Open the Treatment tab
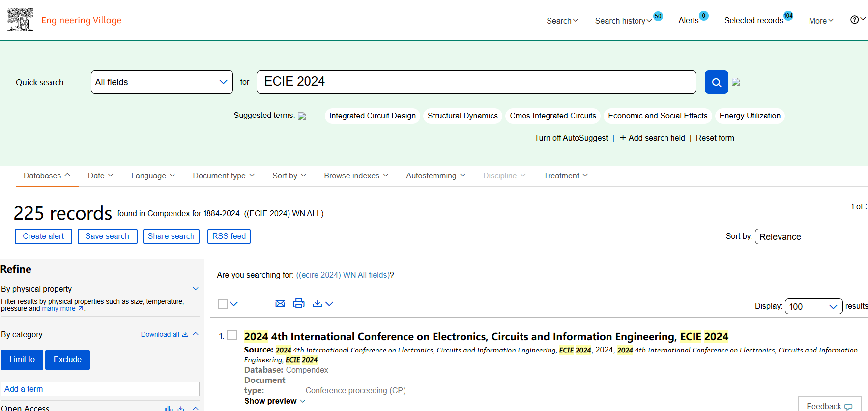The image size is (868, 411). pyautogui.click(x=566, y=176)
